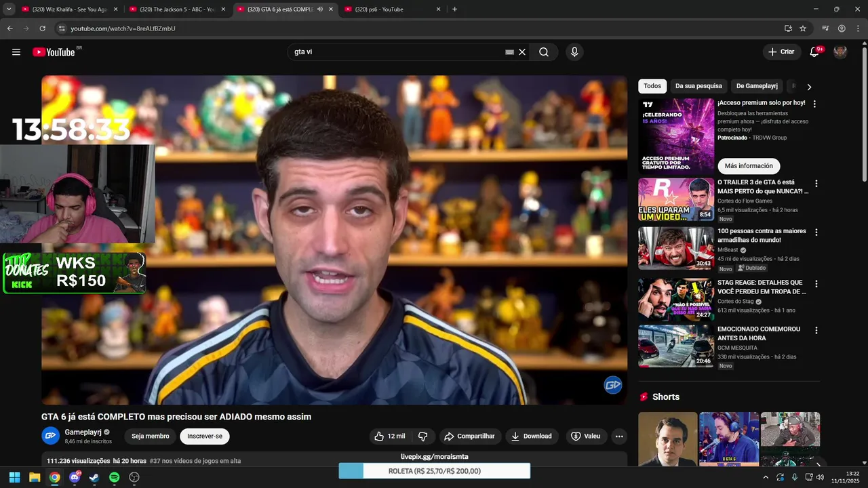868x488 pixels.
Task: Open the Chrome three-dot menu
Action: coord(858,28)
